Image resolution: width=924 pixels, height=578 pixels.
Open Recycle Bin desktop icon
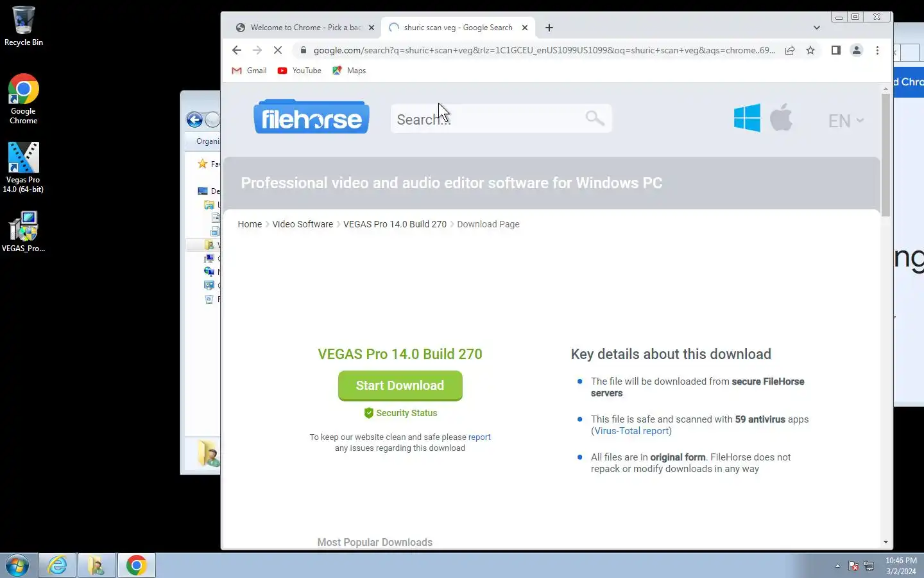(x=24, y=26)
